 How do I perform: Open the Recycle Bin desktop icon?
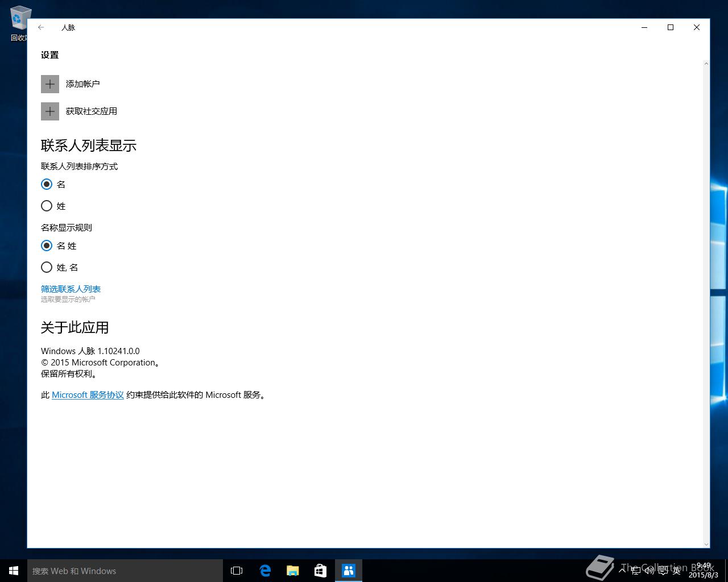pyautogui.click(x=19, y=24)
